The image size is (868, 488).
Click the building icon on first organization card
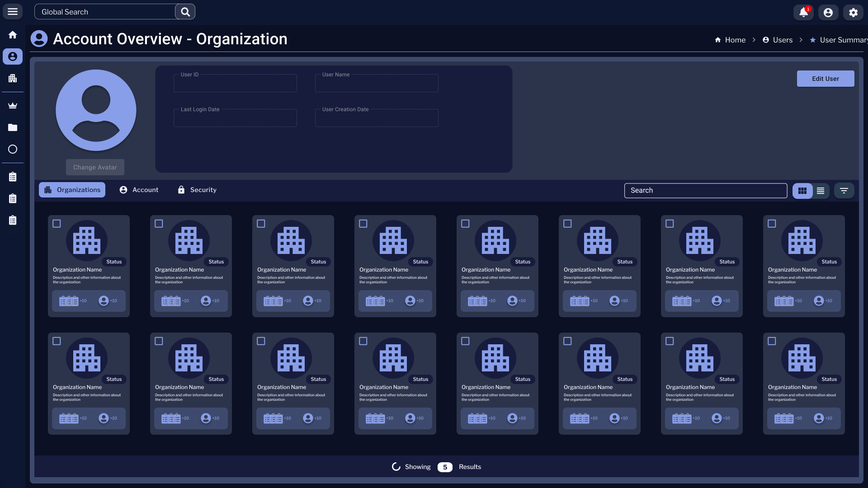[x=87, y=240]
